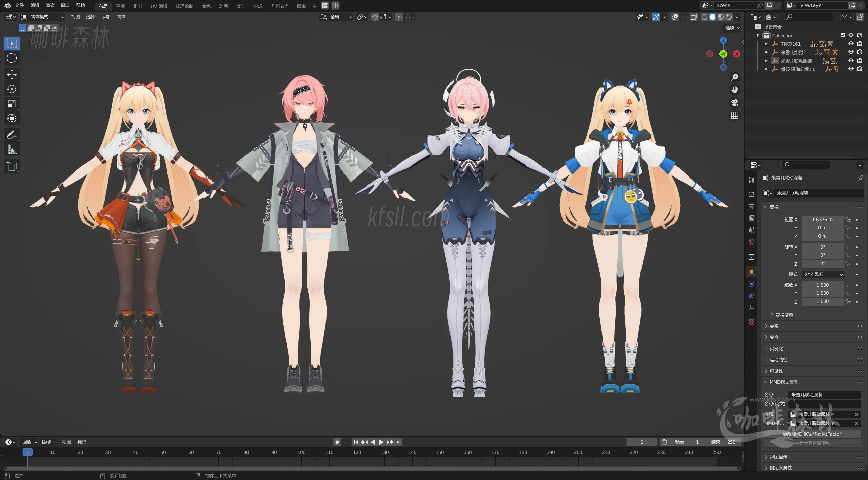Jump to timeline start button
Viewport: 868px width, 480px height.
pos(356,442)
